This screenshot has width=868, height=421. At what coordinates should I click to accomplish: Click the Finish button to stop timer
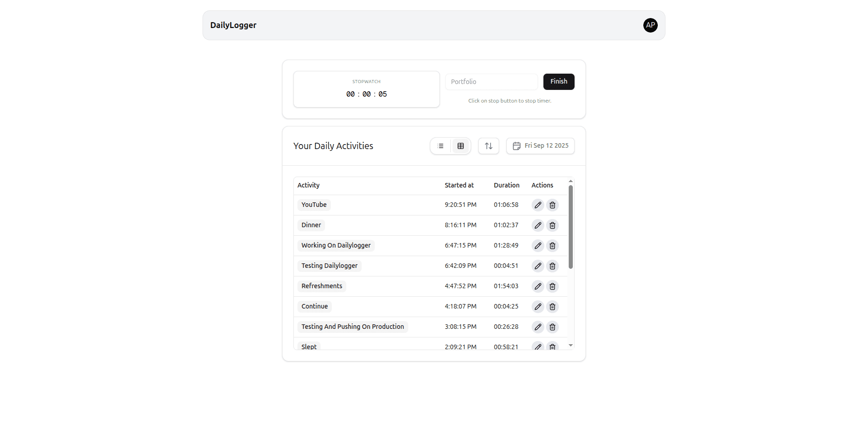click(558, 82)
